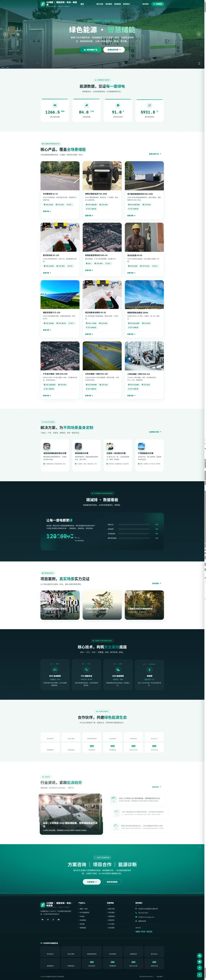Open the 首页 nav item
Screen dimensions: 206x980
pyautogui.click(x=82, y=4)
